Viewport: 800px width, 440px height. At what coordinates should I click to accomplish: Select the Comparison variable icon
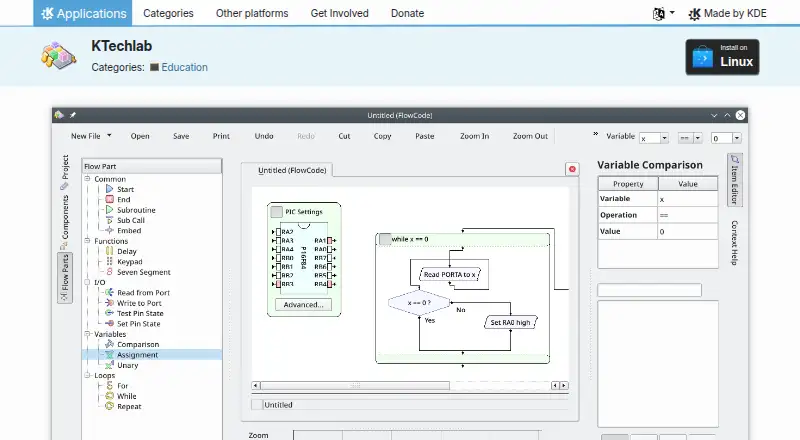109,344
